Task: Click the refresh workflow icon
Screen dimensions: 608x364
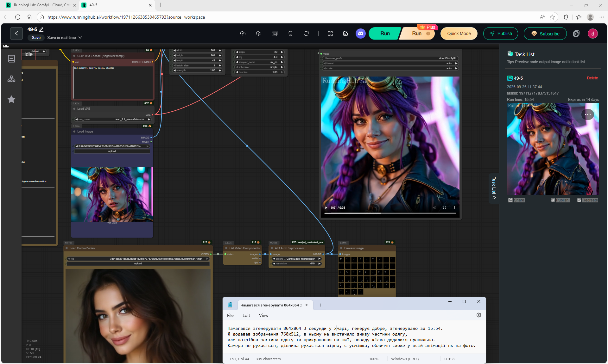Action: click(x=306, y=34)
